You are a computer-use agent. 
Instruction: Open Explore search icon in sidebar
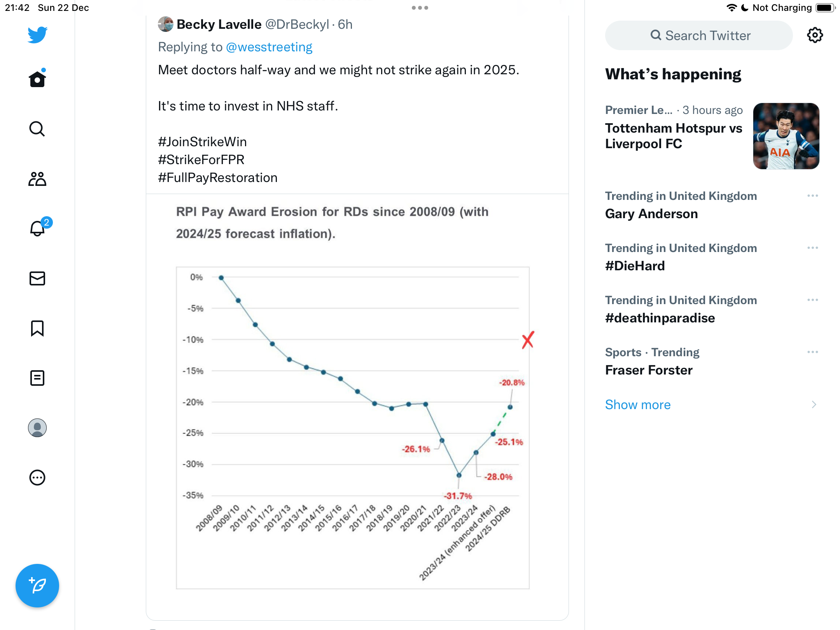pos(37,129)
